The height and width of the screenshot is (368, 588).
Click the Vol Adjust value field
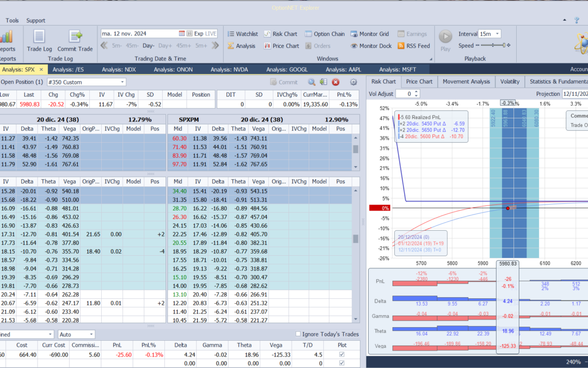[x=405, y=94]
